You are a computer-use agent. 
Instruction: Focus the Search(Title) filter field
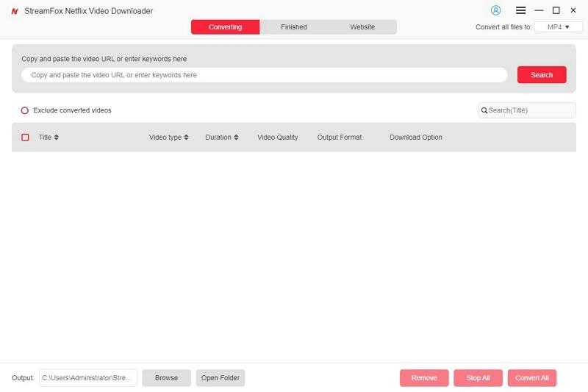pyautogui.click(x=527, y=110)
